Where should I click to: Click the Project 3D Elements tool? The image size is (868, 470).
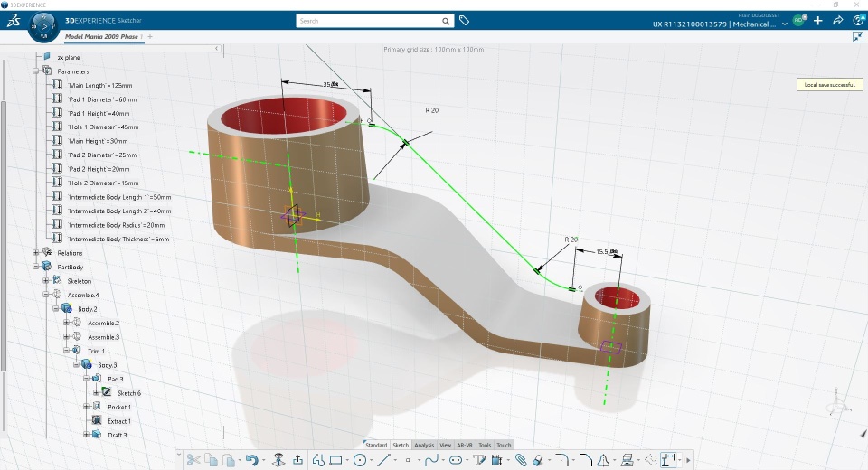tap(497, 460)
